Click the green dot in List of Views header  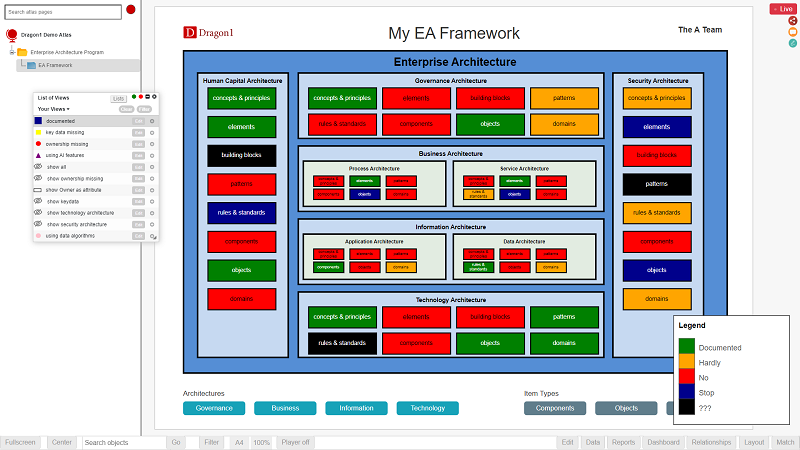click(134, 96)
